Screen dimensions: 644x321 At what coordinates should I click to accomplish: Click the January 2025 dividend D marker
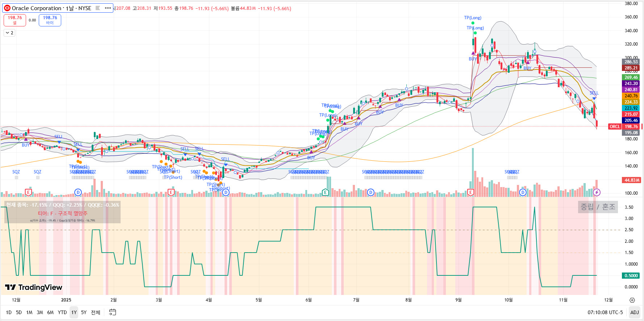coord(78,192)
